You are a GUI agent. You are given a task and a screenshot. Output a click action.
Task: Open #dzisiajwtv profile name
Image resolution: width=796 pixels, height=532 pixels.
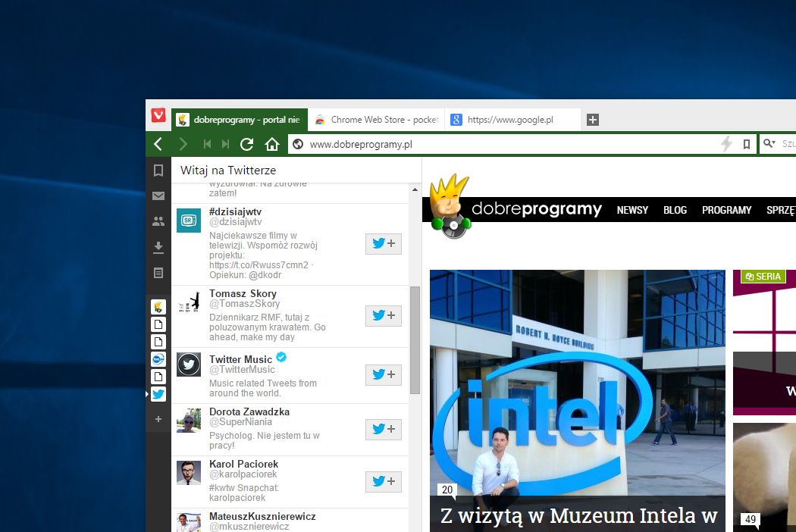(235, 211)
